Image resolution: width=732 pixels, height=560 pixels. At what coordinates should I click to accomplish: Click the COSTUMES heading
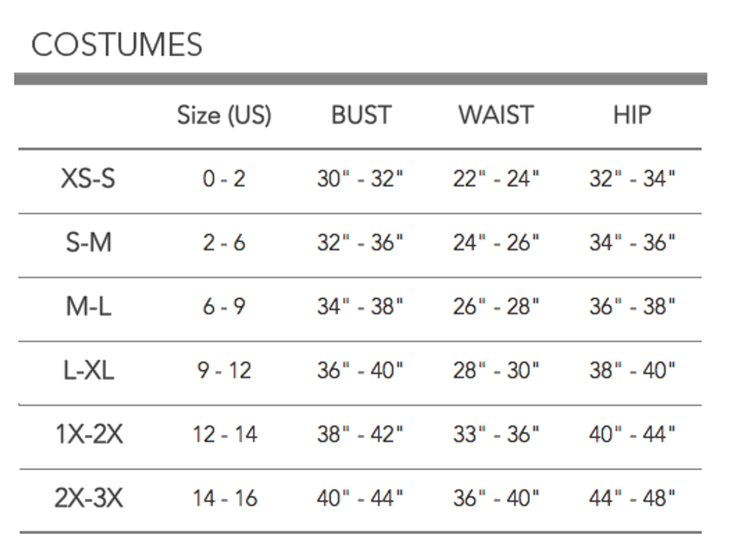point(117,45)
